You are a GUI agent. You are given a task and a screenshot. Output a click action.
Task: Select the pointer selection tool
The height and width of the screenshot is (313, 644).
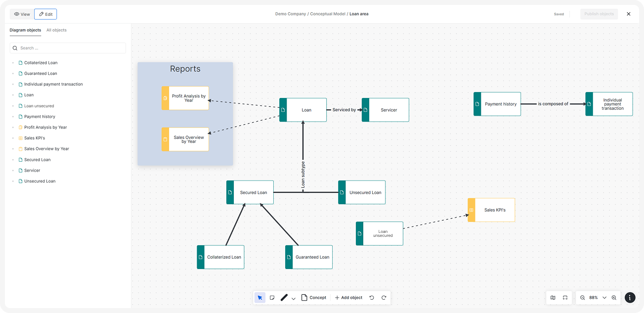[259, 297]
